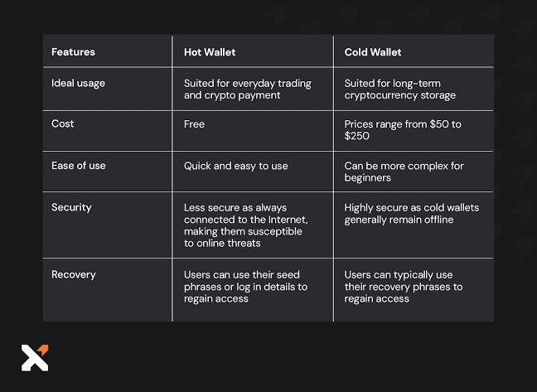Image resolution: width=537 pixels, height=392 pixels.
Task: Click Users can use their seed phrases
Action: pos(245,287)
